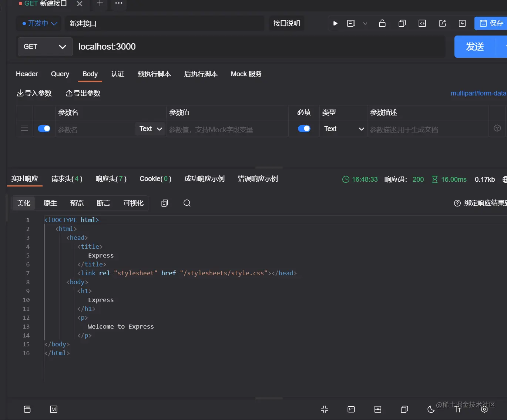The height and width of the screenshot is (420, 507).
Task: Open the Text dropdown beside 参数名
Action: click(150, 129)
